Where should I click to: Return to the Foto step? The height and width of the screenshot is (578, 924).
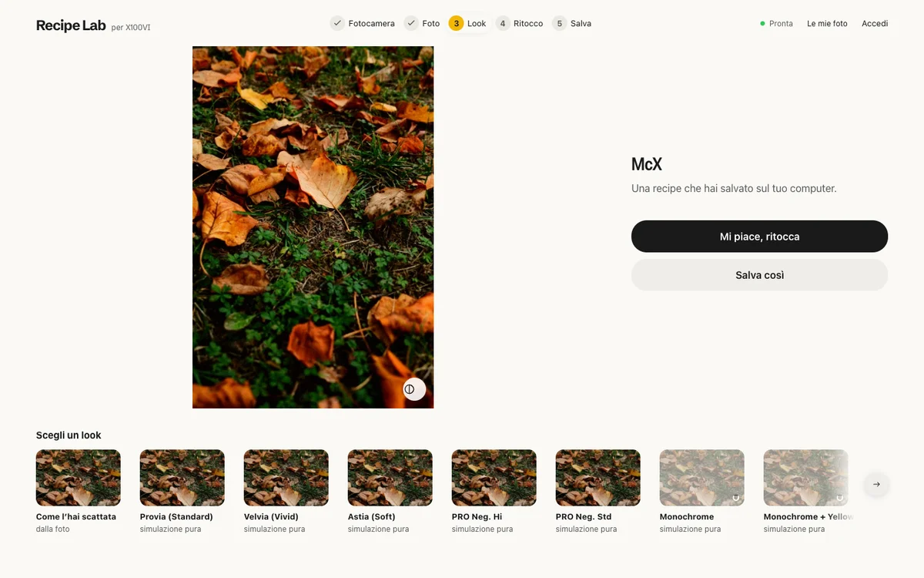coord(422,23)
